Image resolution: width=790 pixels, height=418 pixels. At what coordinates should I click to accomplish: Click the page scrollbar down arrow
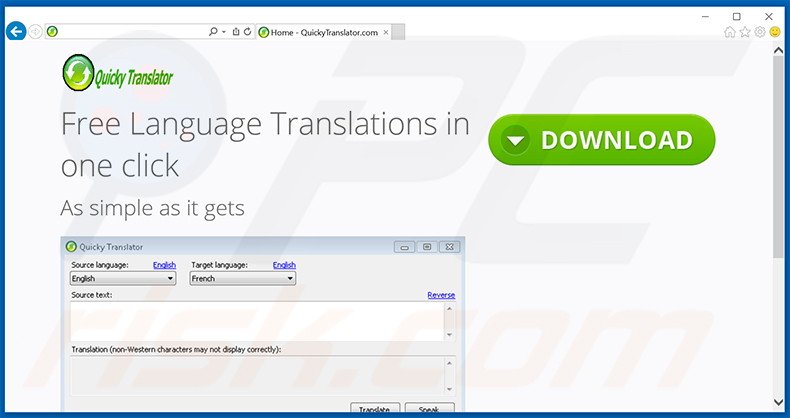click(778, 401)
